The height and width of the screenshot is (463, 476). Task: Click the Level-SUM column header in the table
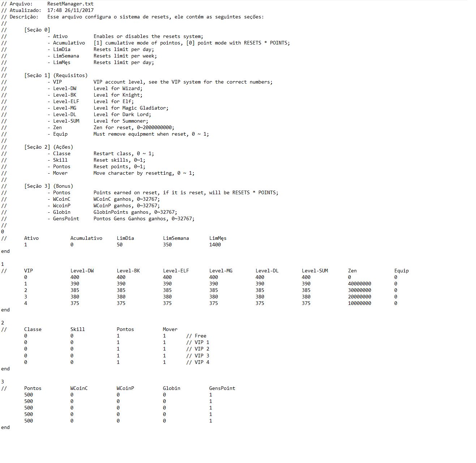click(315, 271)
